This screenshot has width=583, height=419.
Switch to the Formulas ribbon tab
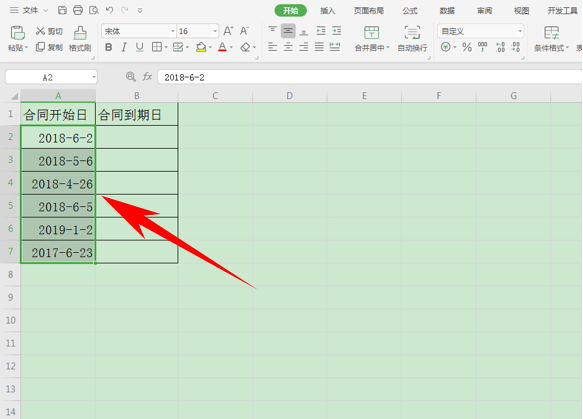click(410, 11)
